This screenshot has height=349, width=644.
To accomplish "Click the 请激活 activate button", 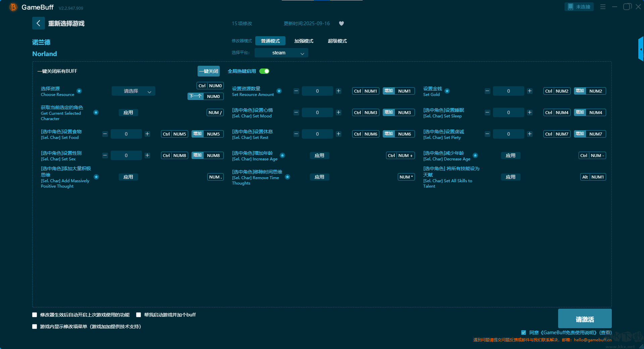I will (585, 319).
